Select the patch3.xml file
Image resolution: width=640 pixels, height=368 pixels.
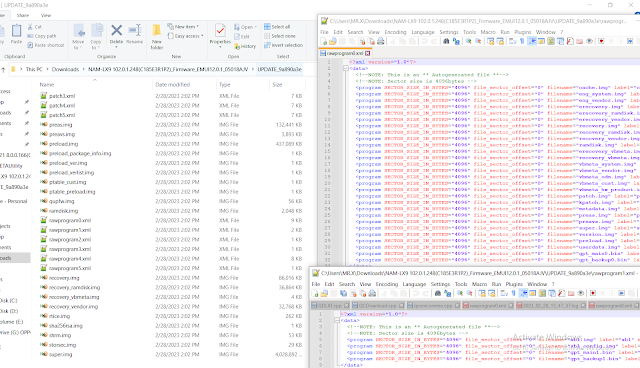pyautogui.click(x=62, y=96)
